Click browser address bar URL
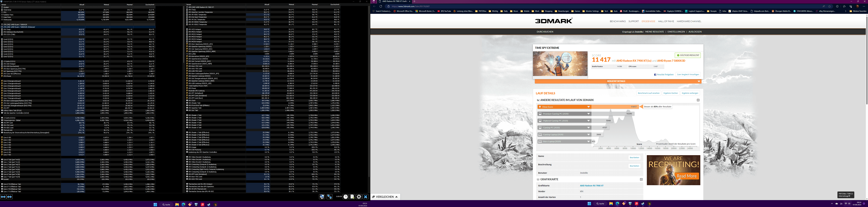The height and width of the screenshot is (207, 868). click(x=411, y=6)
